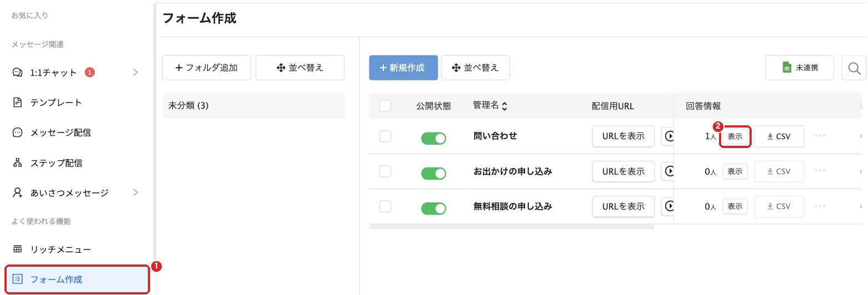Click the 回答情報 column header
Viewport: 868px width, 295px height.
pos(703,106)
